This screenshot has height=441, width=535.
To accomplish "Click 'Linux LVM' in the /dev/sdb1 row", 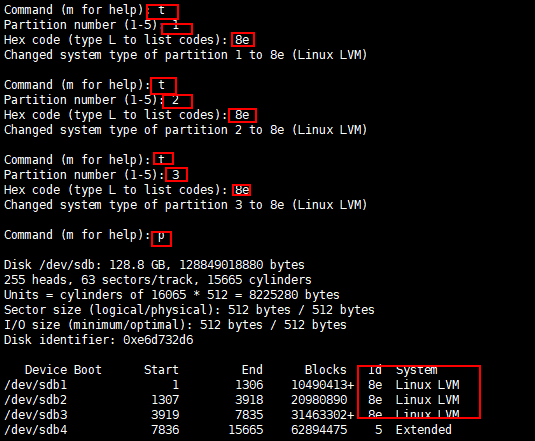I will [x=428, y=385].
